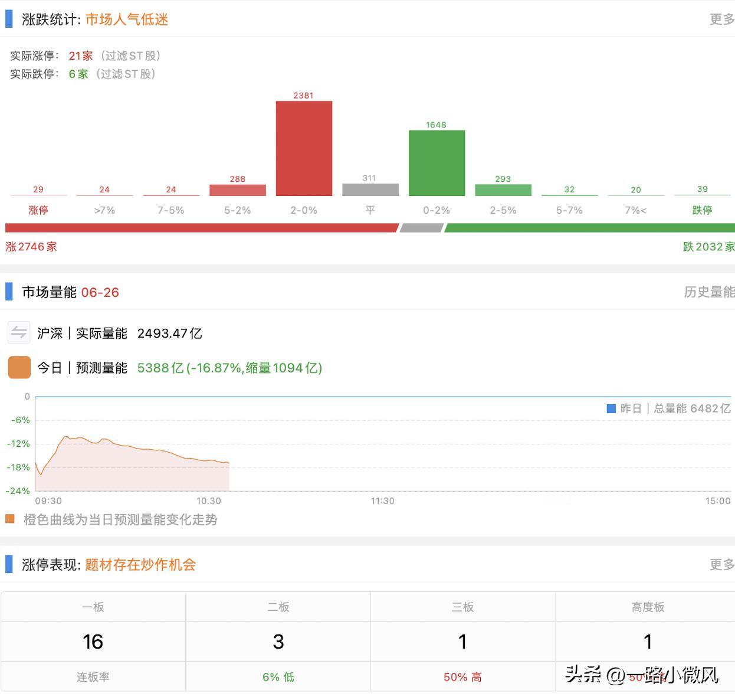Click the 题材存在炒作机会 highlighted link
Viewport: 735px width, 700px height.
(139, 565)
